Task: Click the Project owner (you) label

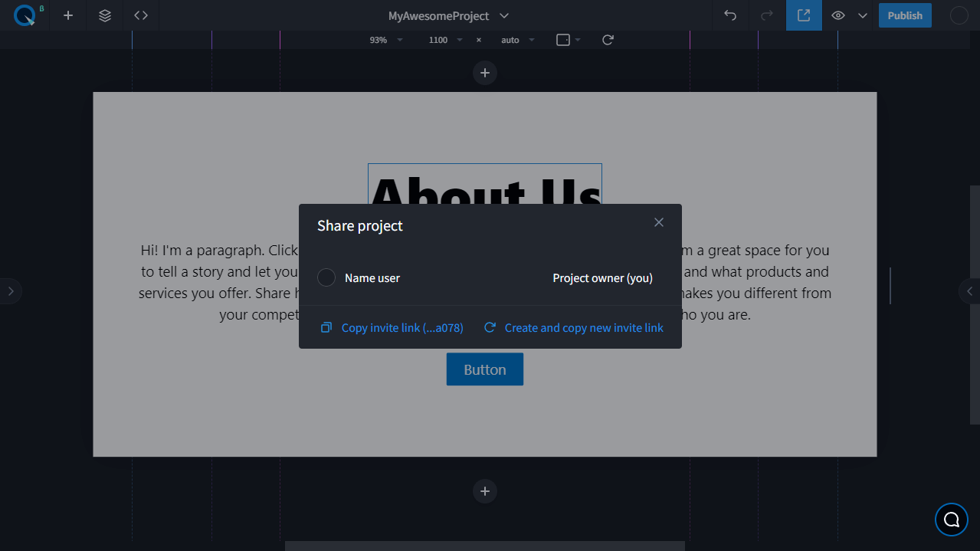Action: 603,278
